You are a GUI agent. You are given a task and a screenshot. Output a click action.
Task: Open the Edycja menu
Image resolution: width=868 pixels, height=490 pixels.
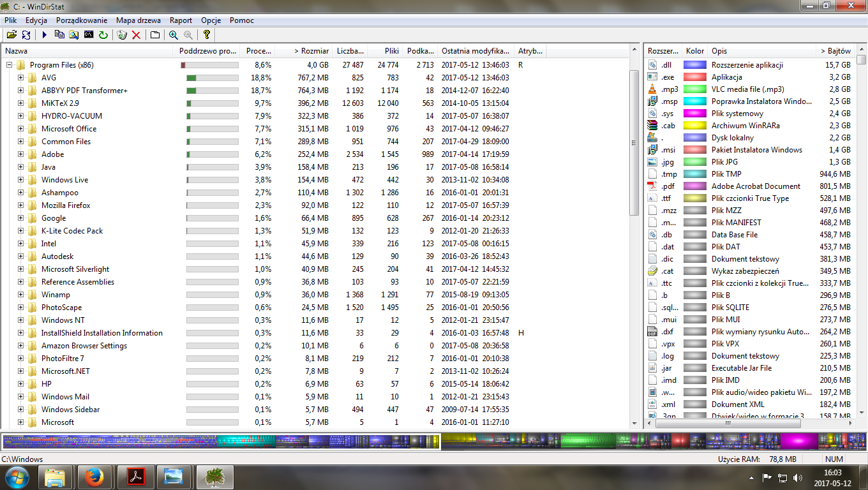click(x=36, y=20)
